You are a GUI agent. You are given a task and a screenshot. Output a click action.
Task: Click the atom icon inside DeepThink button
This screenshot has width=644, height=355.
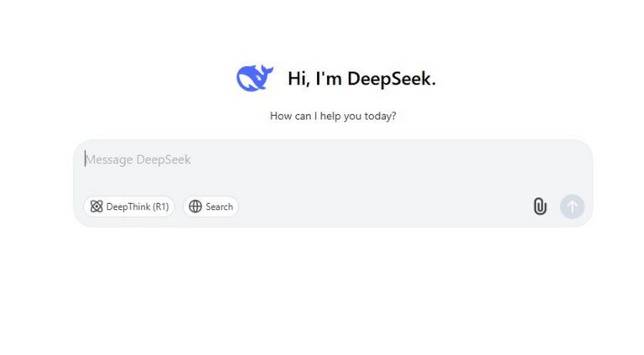pyautogui.click(x=96, y=206)
